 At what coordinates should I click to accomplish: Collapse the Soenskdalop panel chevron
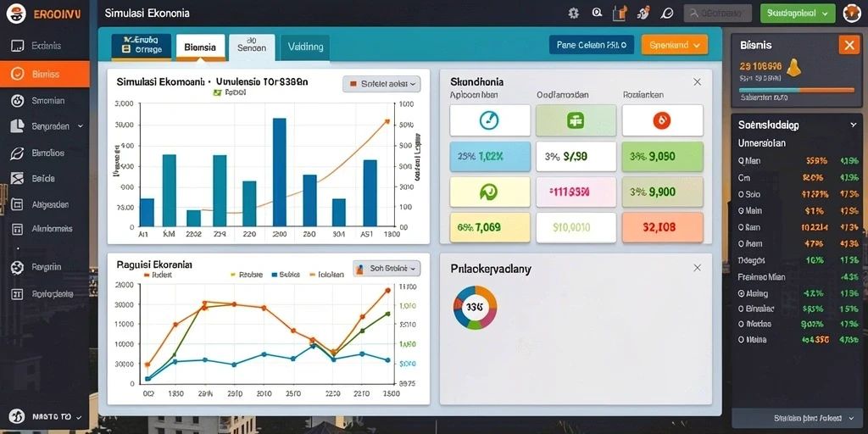point(853,125)
